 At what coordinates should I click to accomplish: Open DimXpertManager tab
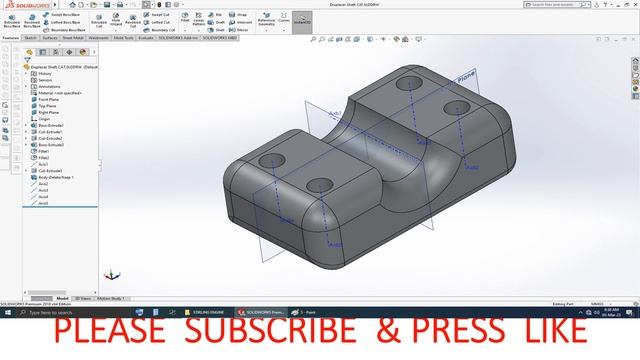(x=69, y=52)
